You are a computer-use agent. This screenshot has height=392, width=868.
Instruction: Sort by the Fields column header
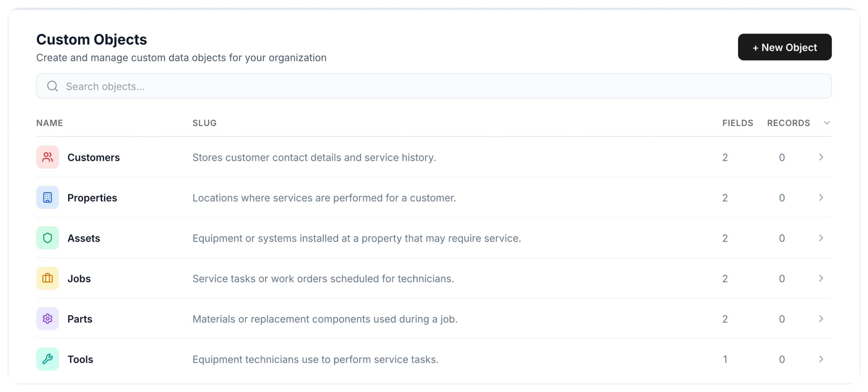pos(737,123)
